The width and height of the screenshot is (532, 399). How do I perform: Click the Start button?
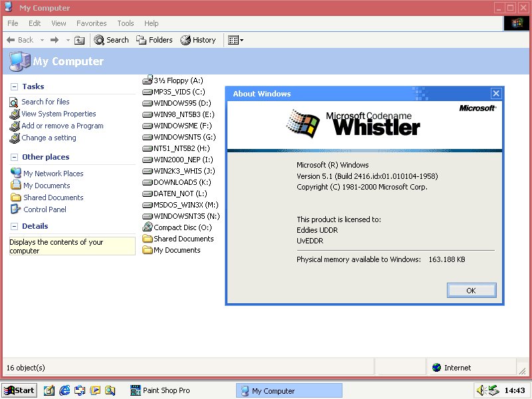[19, 390]
